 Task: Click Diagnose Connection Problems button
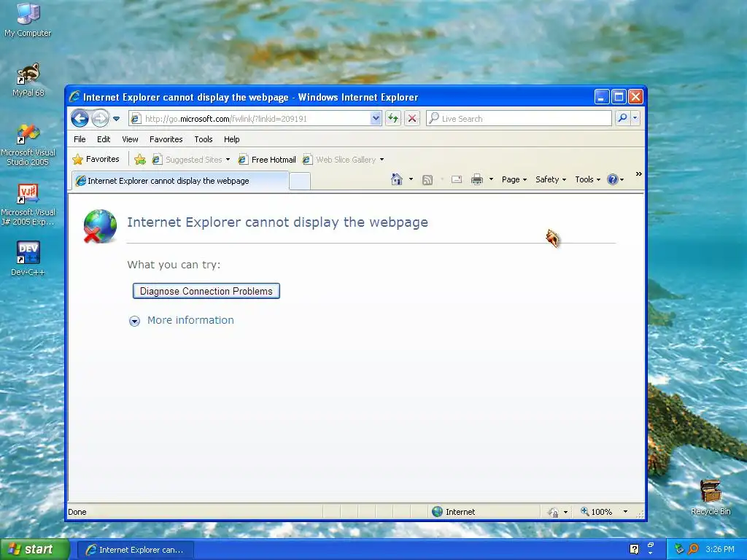coord(206,291)
